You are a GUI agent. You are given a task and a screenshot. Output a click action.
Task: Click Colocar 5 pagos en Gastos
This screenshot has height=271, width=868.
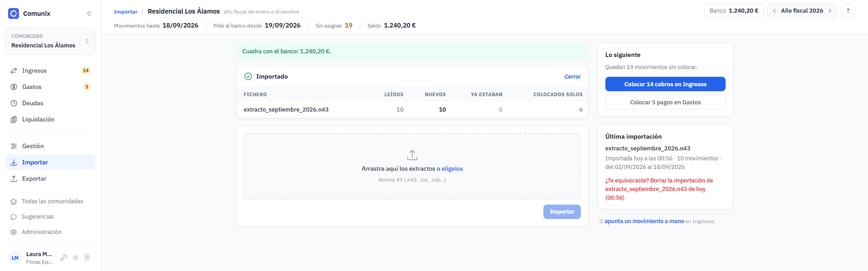click(665, 102)
